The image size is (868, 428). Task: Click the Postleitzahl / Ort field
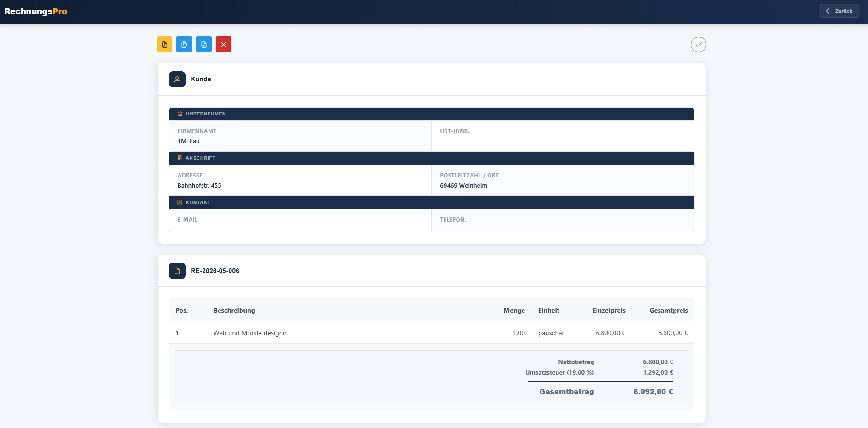click(563, 180)
